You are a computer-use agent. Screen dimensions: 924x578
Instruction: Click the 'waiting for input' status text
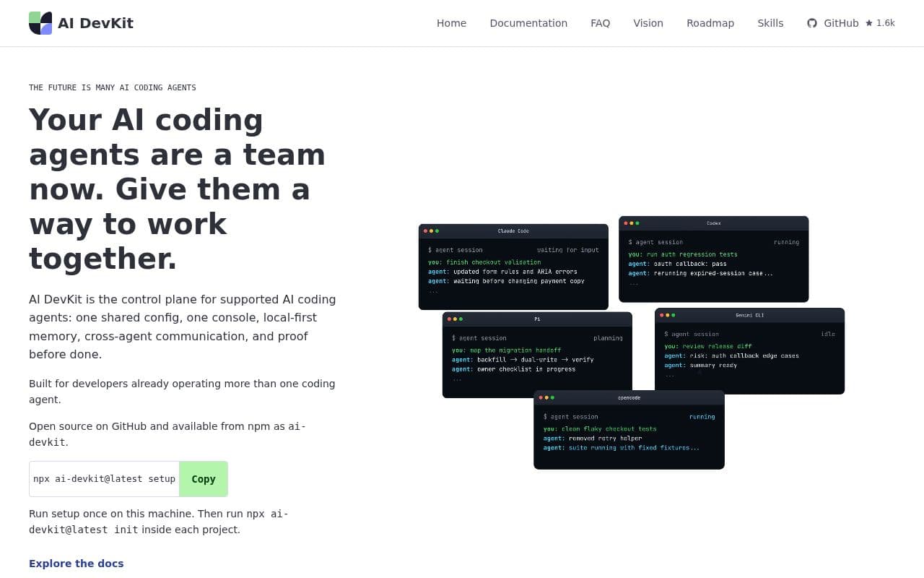pyautogui.click(x=567, y=250)
